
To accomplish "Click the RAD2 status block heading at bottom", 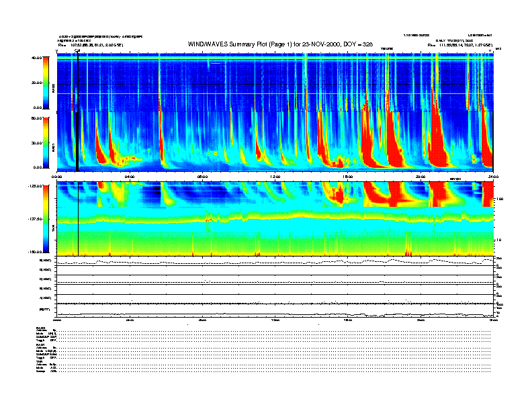I will tap(41, 328).
